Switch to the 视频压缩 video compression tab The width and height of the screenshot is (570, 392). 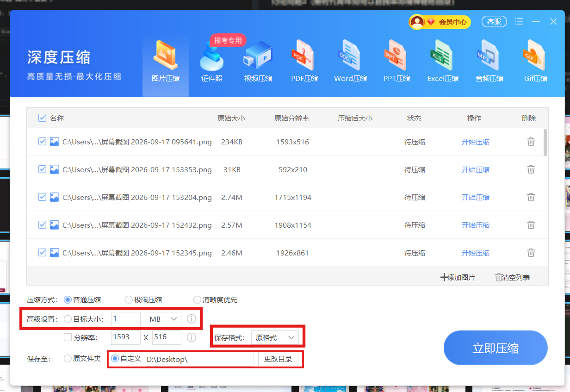click(x=258, y=62)
